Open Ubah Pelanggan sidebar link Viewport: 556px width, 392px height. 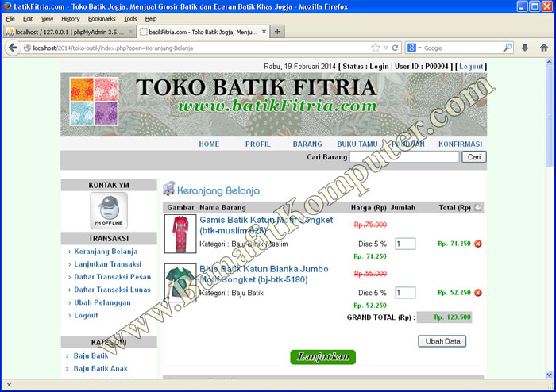(x=102, y=302)
